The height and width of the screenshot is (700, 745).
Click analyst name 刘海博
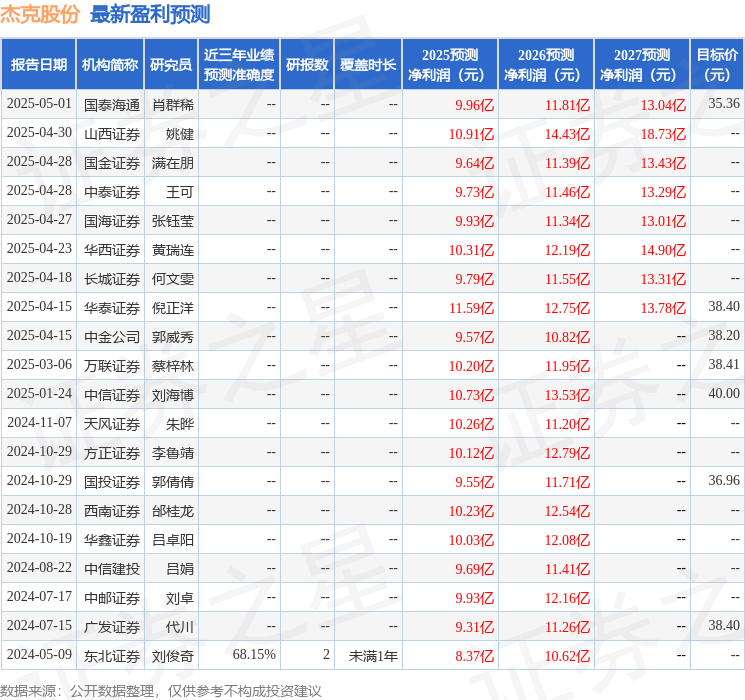coord(173,395)
